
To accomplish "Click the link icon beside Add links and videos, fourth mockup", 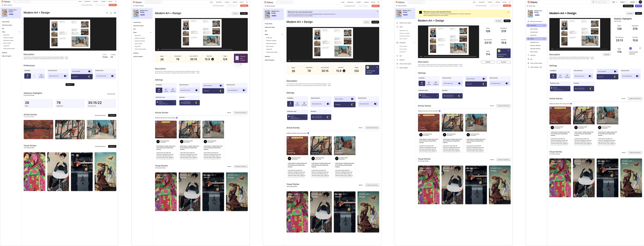I will click(397, 23).
